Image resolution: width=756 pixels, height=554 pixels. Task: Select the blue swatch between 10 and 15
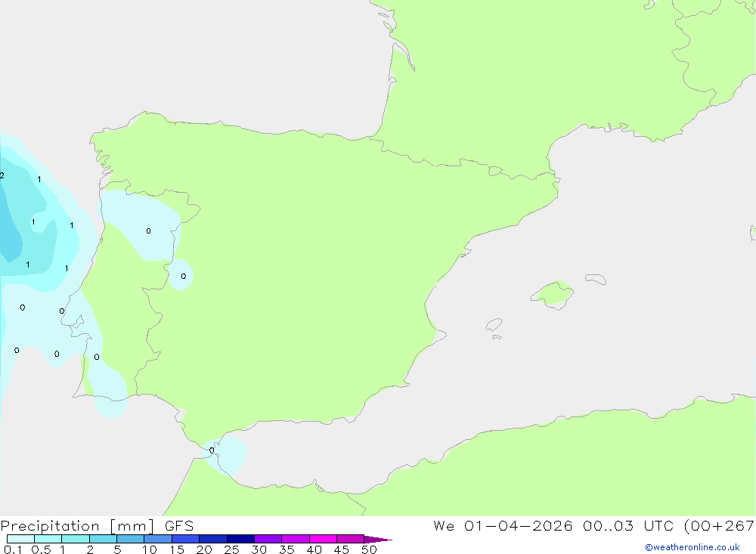tap(158, 539)
